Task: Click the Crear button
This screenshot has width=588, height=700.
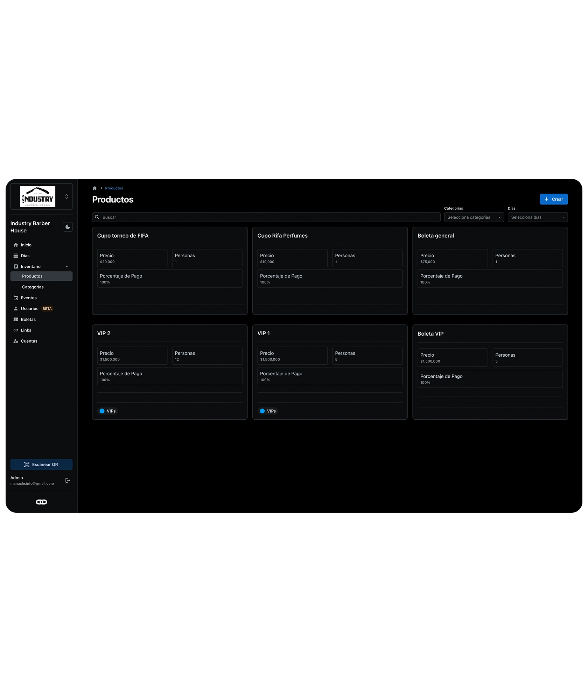Action: 554,199
